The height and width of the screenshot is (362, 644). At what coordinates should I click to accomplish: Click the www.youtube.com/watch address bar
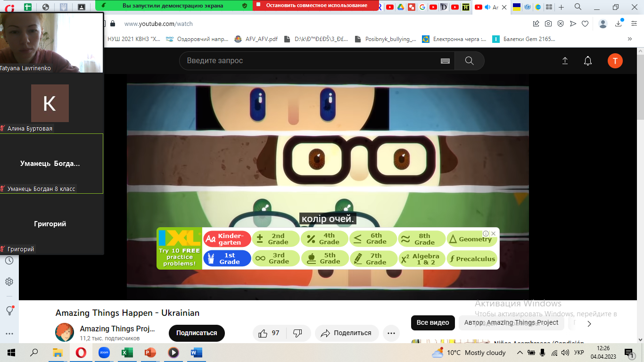coord(158,24)
